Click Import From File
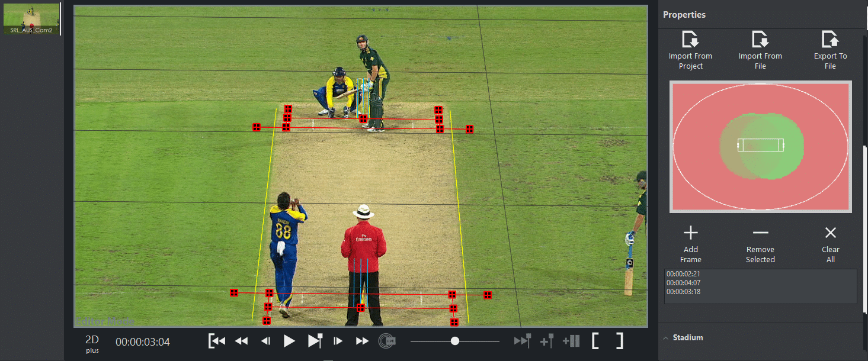The height and width of the screenshot is (361, 868). 760,50
